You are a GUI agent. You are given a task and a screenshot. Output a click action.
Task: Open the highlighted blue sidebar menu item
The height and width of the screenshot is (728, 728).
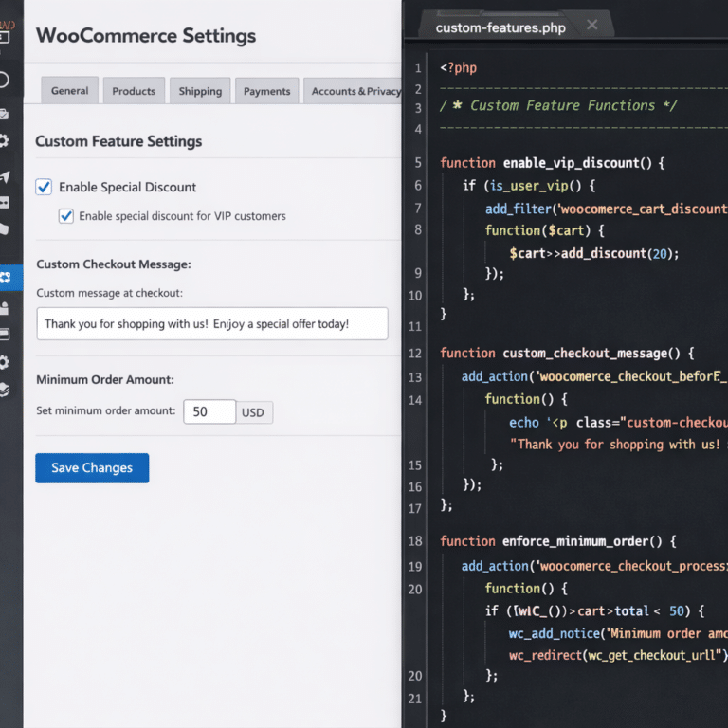tap(11, 278)
